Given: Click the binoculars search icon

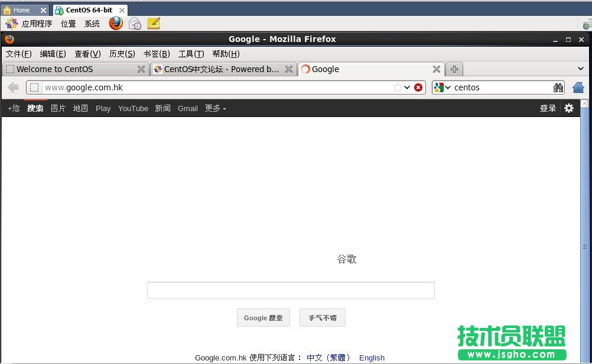Looking at the screenshot, I should click(x=558, y=87).
